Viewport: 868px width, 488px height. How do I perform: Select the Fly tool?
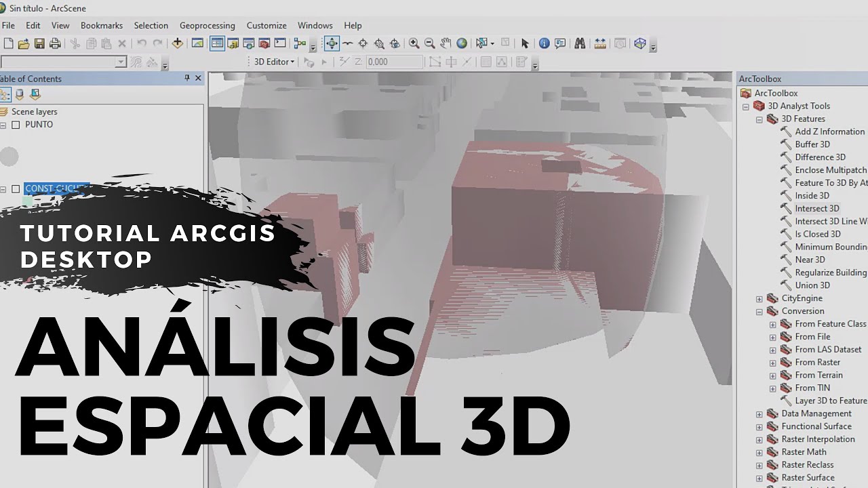click(348, 43)
